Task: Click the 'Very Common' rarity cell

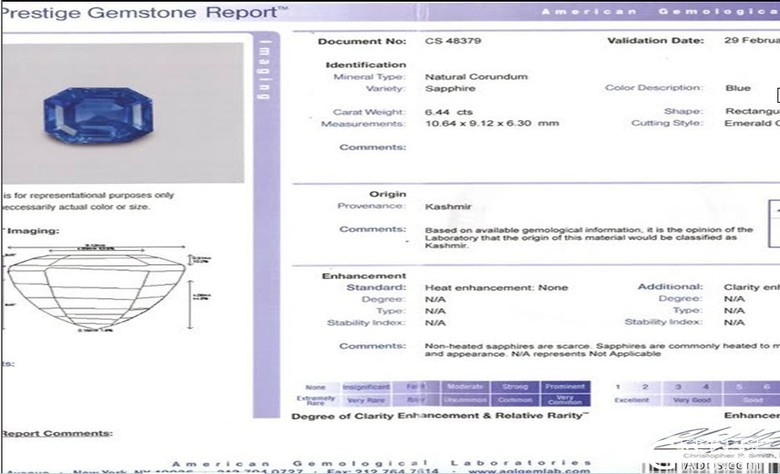Action: click(x=565, y=400)
